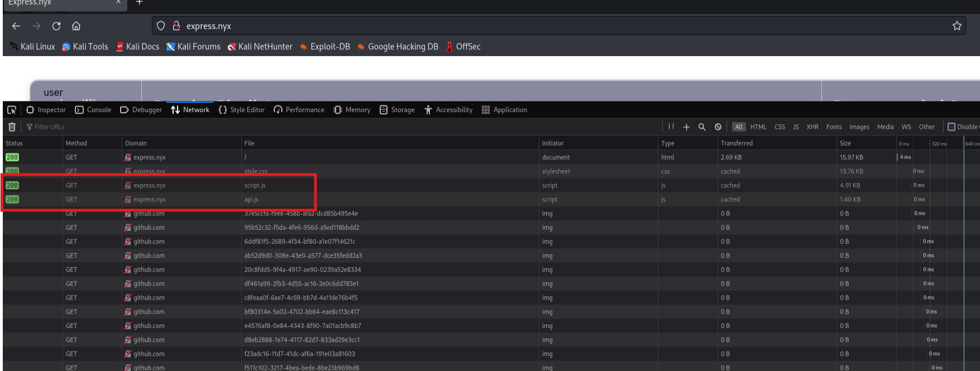This screenshot has height=371, width=980.
Task: Bookmark page with star icon
Action: (x=957, y=26)
